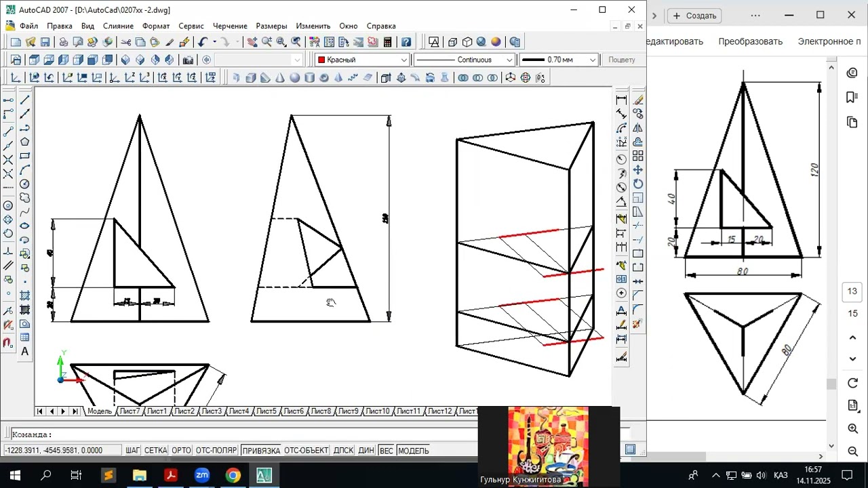Open Windows Start menu
Screen dimensions: 868x488
point(15,475)
